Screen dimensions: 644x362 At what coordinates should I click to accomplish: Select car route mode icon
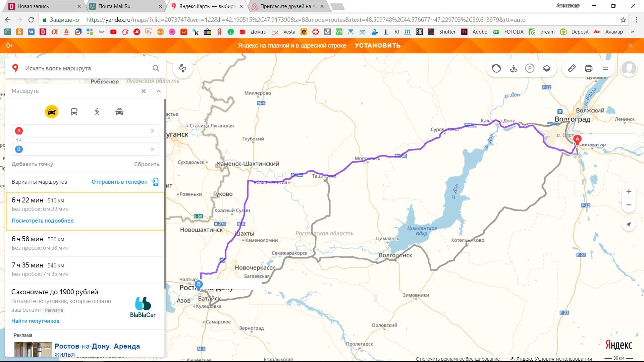(x=52, y=112)
